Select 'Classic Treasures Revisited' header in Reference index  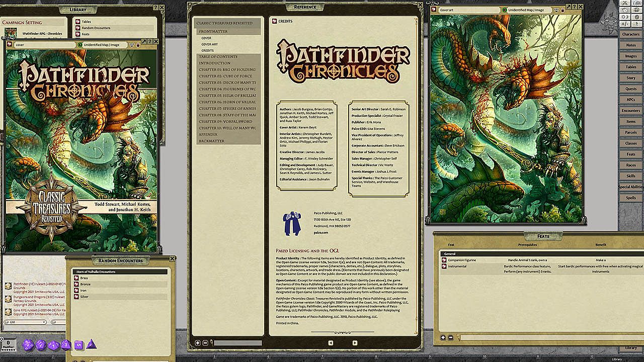tap(227, 23)
